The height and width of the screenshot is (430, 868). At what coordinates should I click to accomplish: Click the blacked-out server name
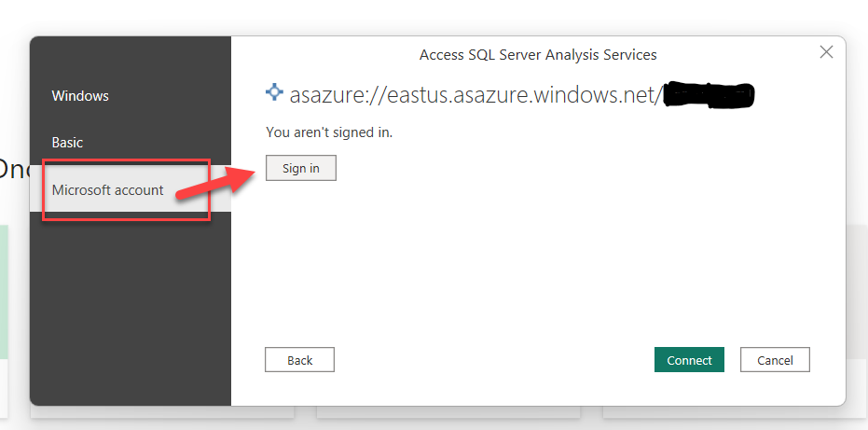click(710, 94)
